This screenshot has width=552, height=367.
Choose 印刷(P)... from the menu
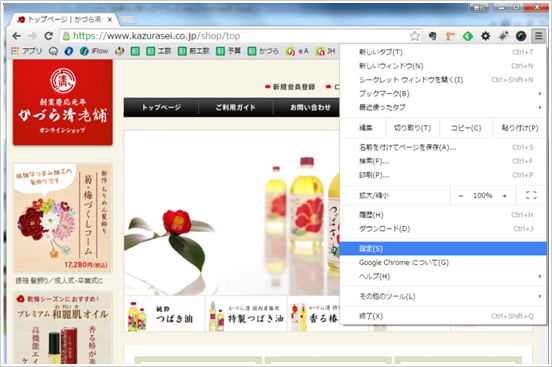[x=443, y=175]
